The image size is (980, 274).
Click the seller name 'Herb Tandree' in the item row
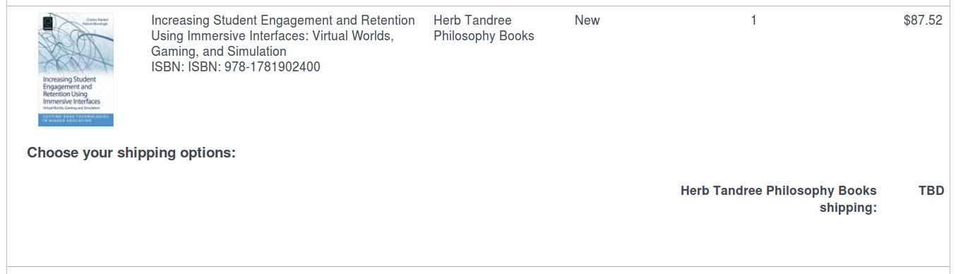(472, 20)
